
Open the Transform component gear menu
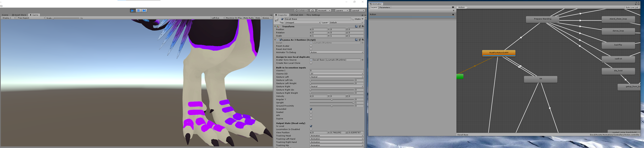[363, 26]
